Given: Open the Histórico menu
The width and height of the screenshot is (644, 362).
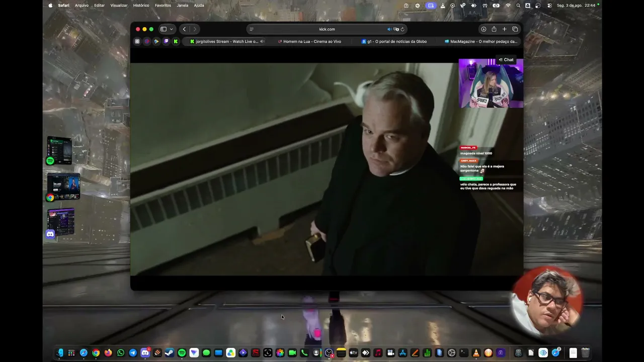Looking at the screenshot, I should [x=141, y=6].
